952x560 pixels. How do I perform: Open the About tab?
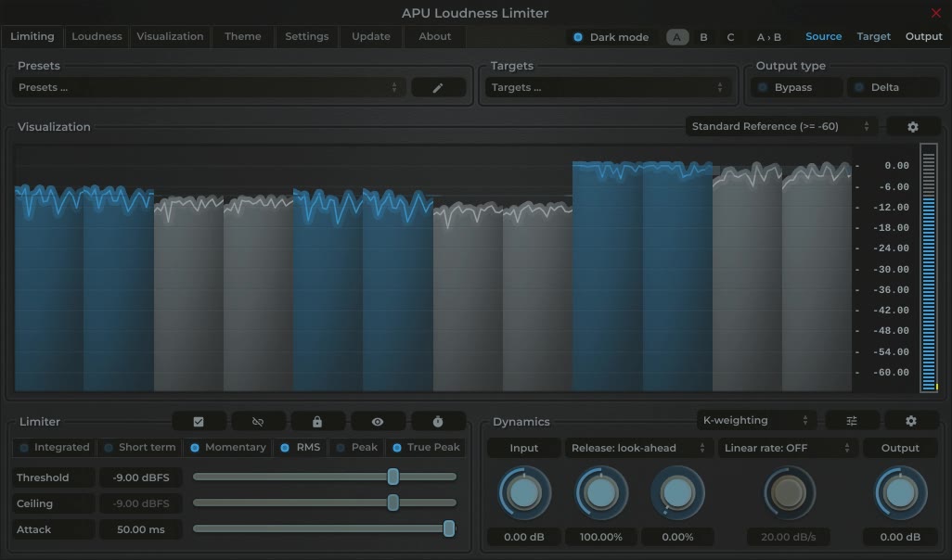(x=435, y=36)
